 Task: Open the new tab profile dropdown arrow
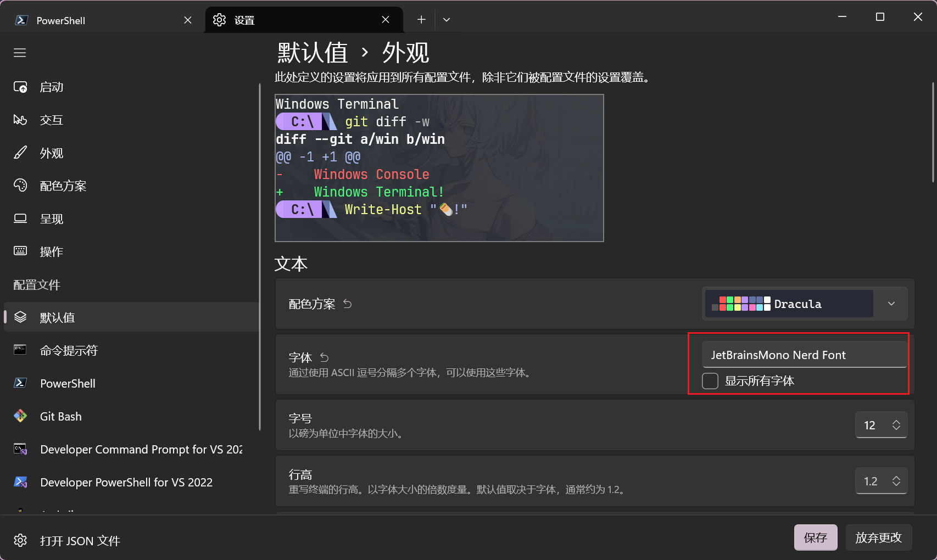447,20
